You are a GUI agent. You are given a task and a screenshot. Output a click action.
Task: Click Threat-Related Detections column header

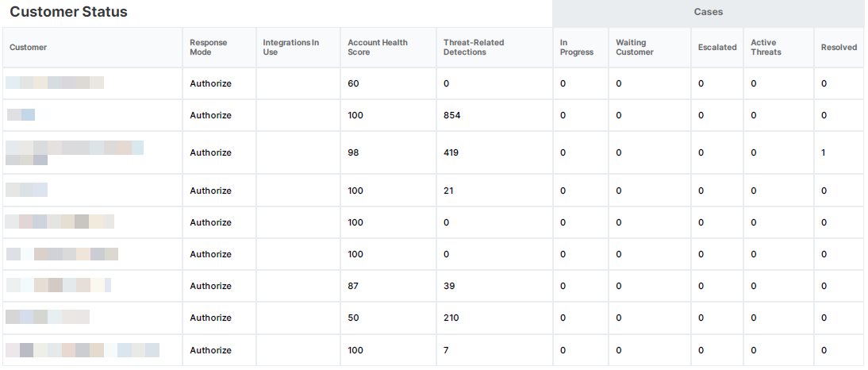coord(474,48)
